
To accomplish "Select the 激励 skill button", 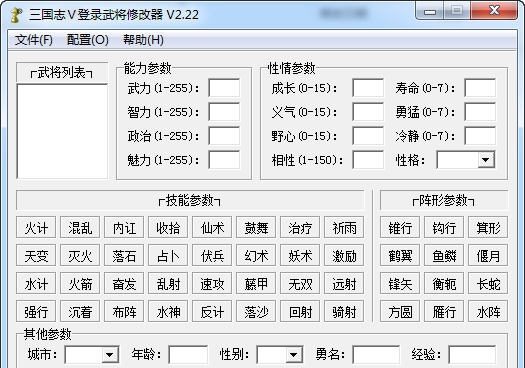I will point(344,255).
